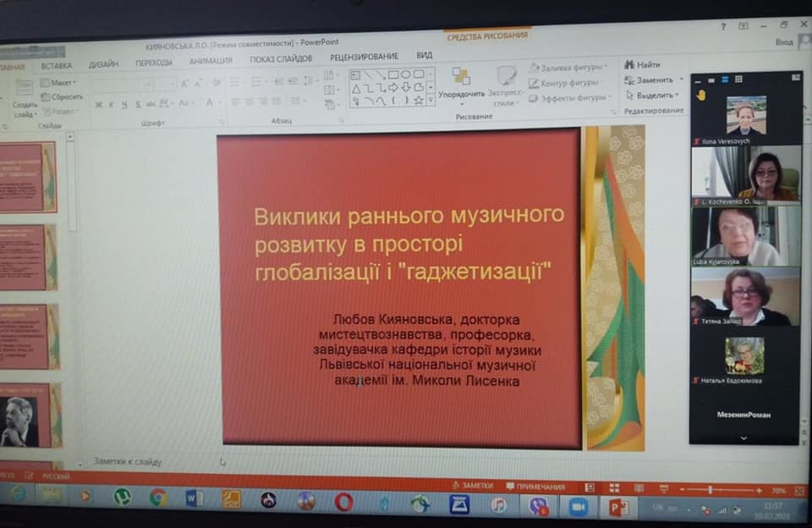Image resolution: width=812 pixels, height=528 pixels.
Task: Select the АНИМАЦИЯ tab
Action: click(x=211, y=61)
